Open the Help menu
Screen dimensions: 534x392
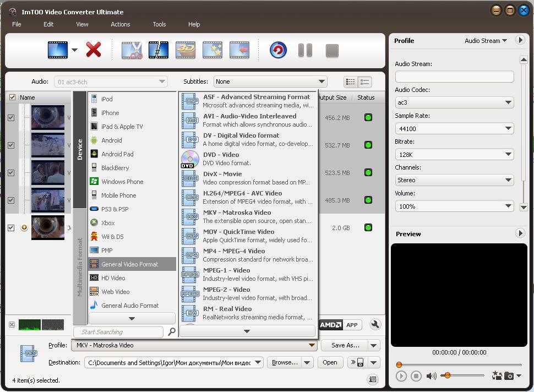194,24
